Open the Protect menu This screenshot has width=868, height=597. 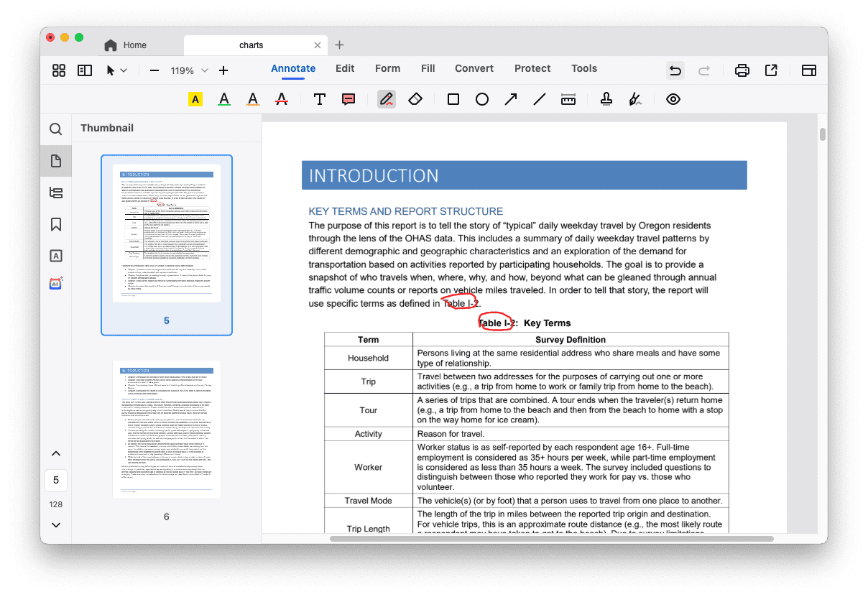coord(532,68)
